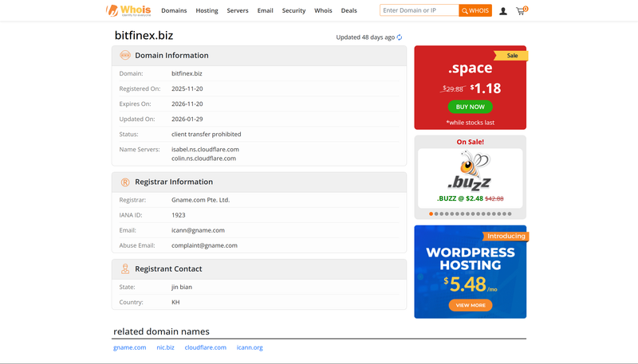
Task: Click the refresh icon beside Updated 48 days ago
Action: pyautogui.click(x=400, y=37)
